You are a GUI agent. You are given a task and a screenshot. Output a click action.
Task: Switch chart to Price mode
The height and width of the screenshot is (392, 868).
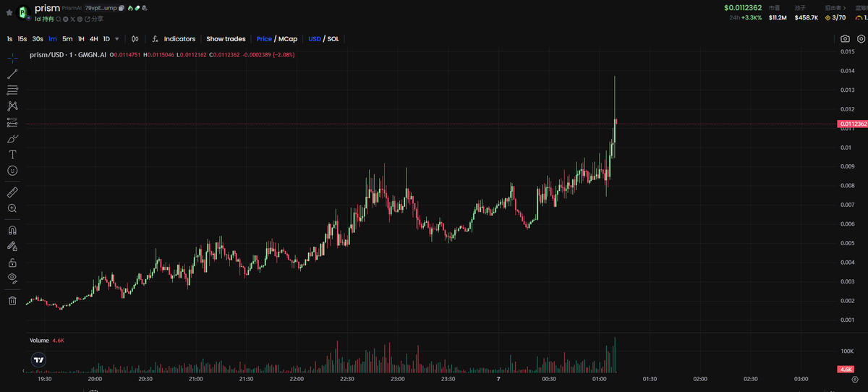coord(264,39)
